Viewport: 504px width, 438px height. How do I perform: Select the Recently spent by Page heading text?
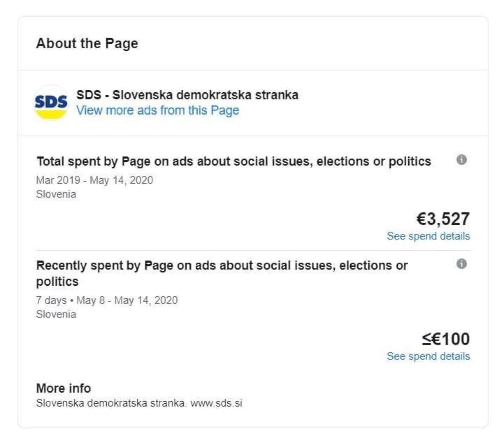click(x=222, y=273)
